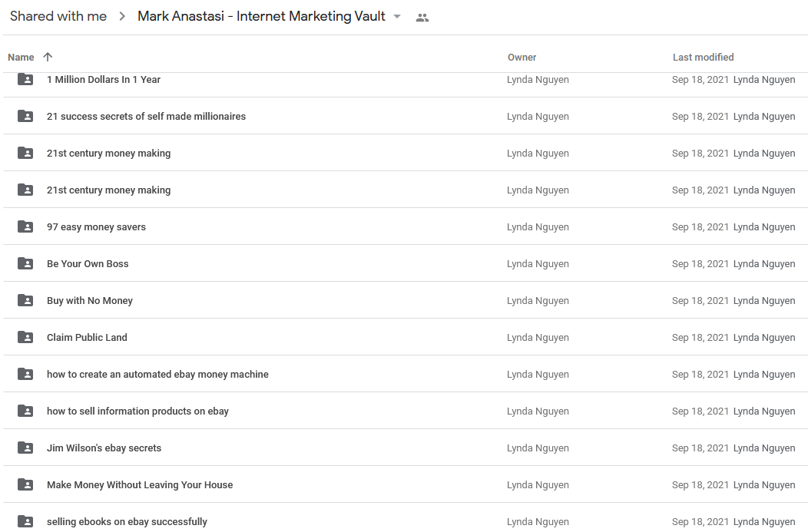Select selling ebooks on ebay successfully name
808x532 pixels.
pyautogui.click(x=127, y=522)
